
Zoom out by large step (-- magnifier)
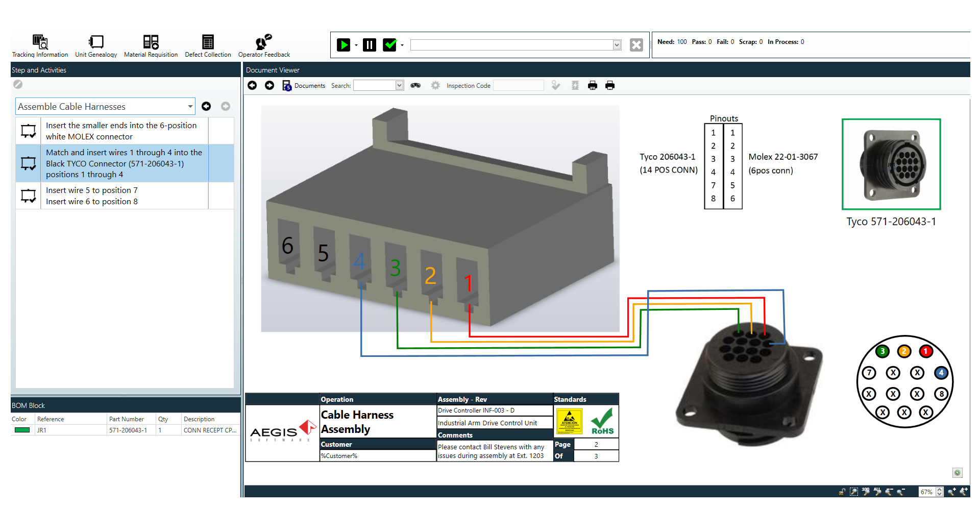click(x=889, y=492)
